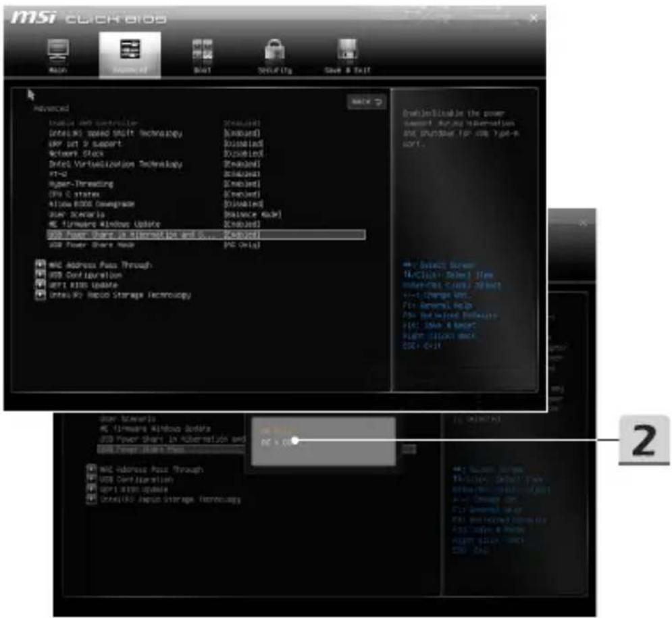672x618 pixels.
Task: Change the VT-d Enabled value
Action: pyautogui.click(x=242, y=174)
